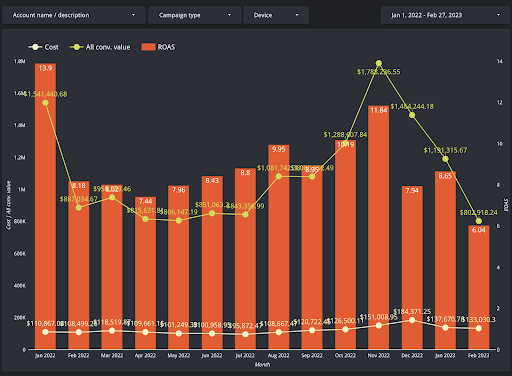The width and height of the screenshot is (512, 376).
Task: Expand the Campaign type filter
Action: 195,15
